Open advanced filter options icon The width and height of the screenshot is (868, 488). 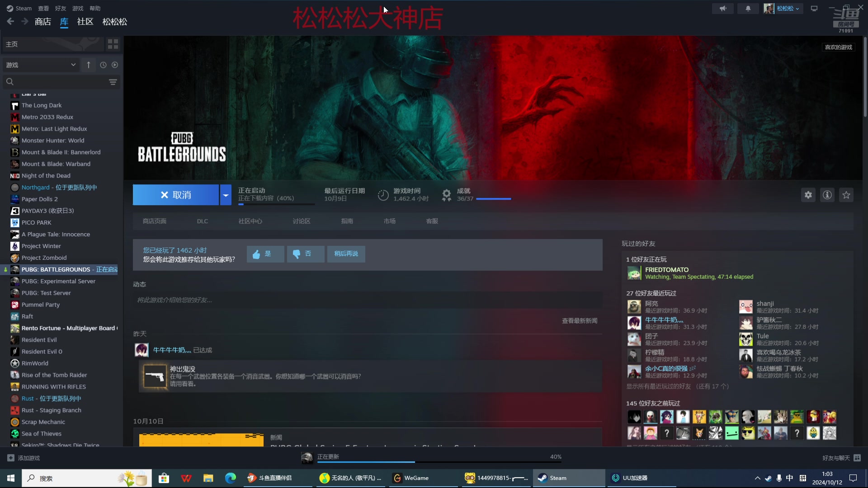tap(113, 82)
